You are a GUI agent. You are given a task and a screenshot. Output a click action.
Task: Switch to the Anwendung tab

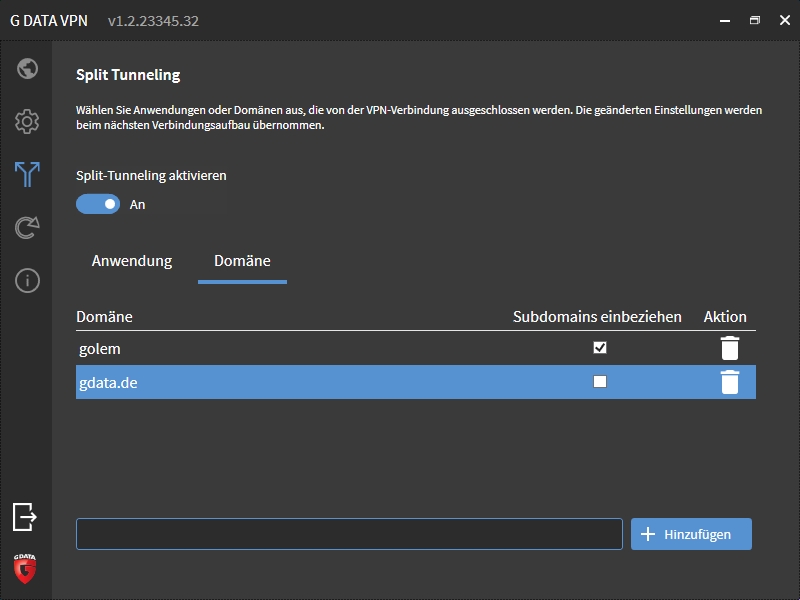coord(132,261)
